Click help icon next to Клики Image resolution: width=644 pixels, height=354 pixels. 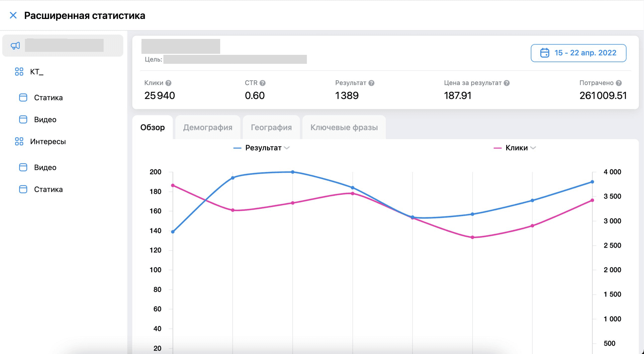(168, 83)
